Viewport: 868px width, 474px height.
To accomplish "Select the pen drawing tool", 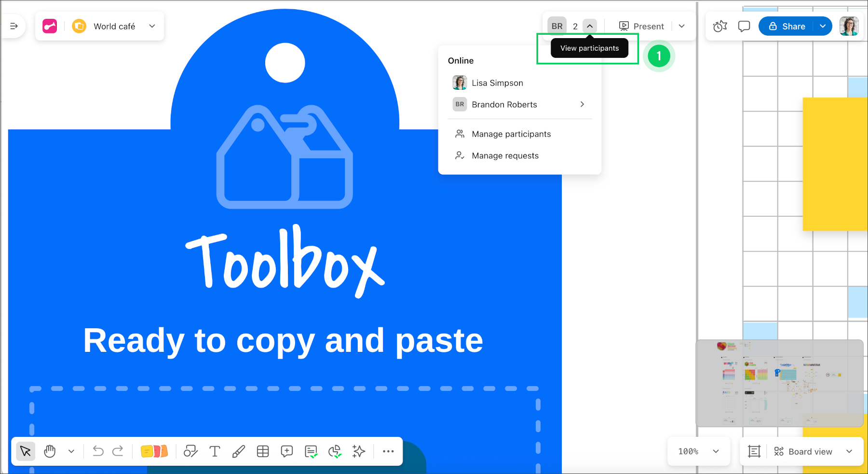I will coord(239,451).
